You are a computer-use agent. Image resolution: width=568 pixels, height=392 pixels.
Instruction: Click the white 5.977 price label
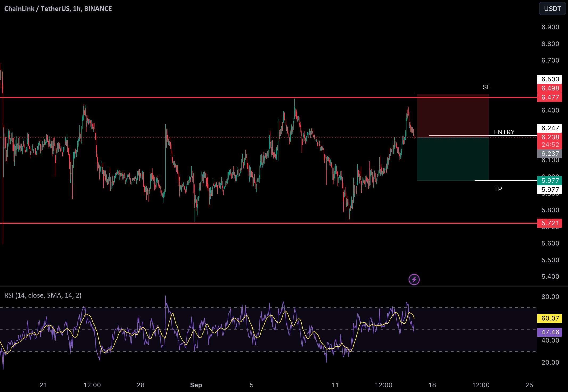pos(550,190)
